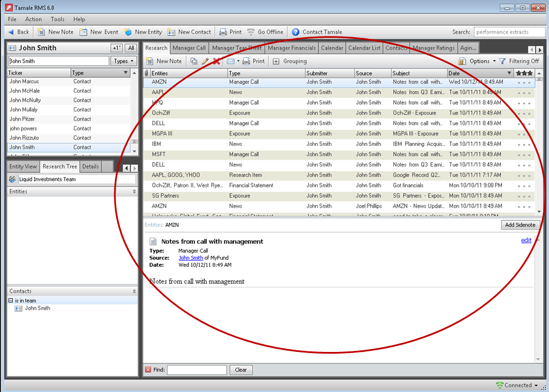Add a New Entity from the toolbar

pyautogui.click(x=143, y=32)
